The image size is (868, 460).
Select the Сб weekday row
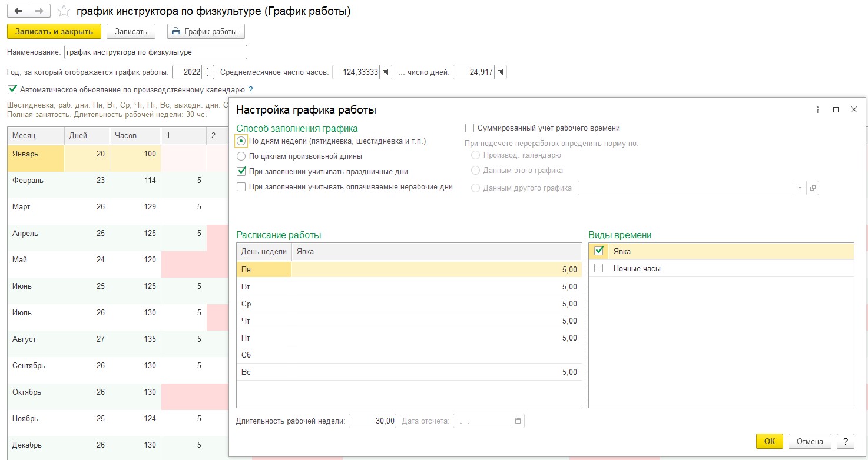pyautogui.click(x=409, y=355)
